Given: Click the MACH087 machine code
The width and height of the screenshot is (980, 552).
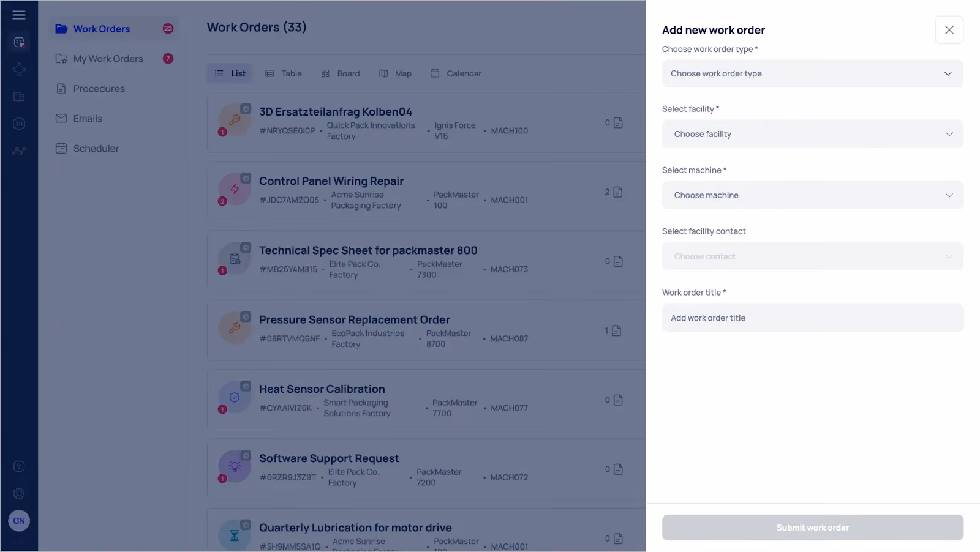Looking at the screenshot, I should tap(509, 338).
